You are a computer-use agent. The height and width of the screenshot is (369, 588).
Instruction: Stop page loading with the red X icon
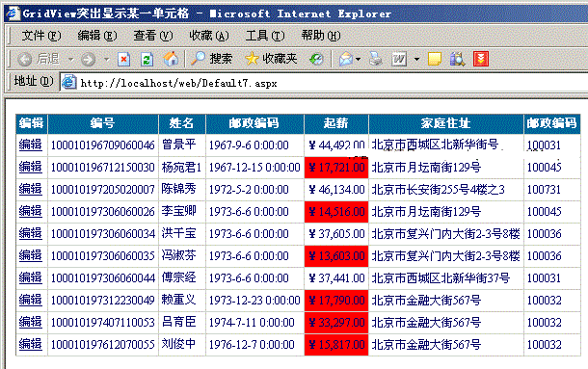[x=123, y=59]
